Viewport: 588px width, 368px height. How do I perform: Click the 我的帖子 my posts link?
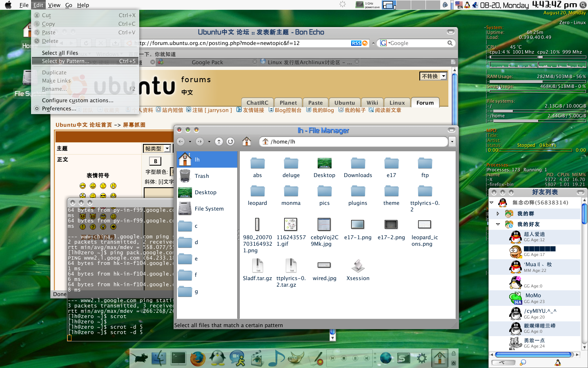[355, 110]
